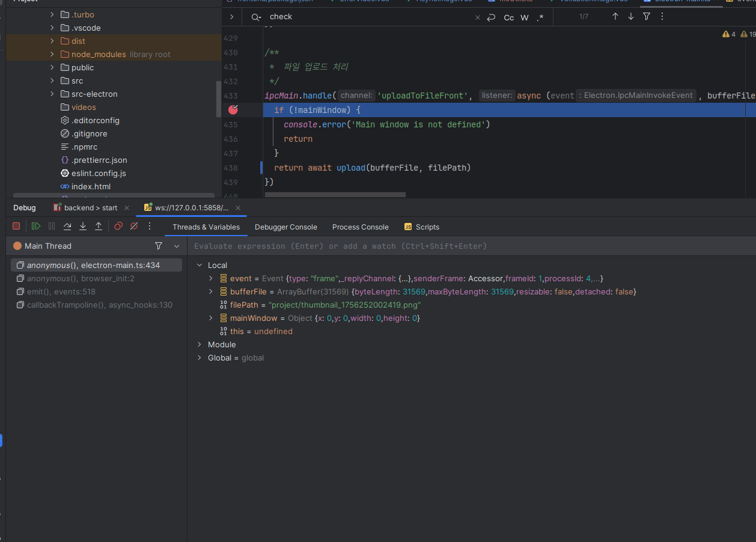Go to previous search occurrence arrow
The height and width of the screenshot is (542, 756).
coord(615,17)
